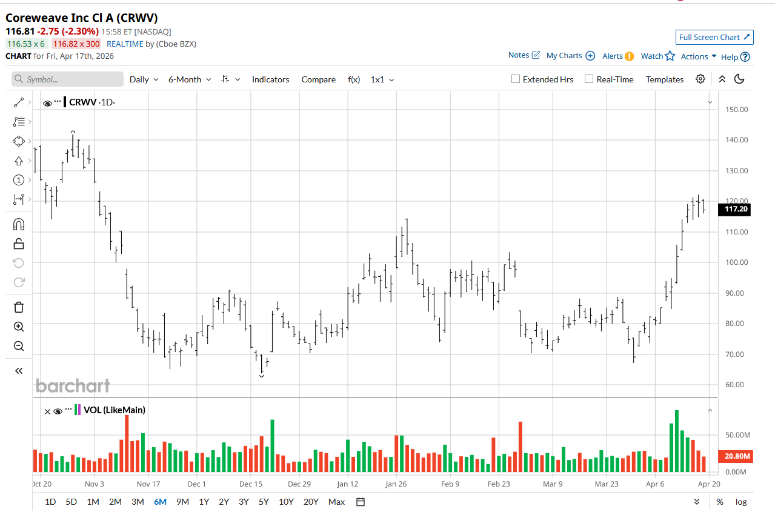Open the Daily frequency dropdown
Viewport: 775px width, 532px height.
click(x=144, y=79)
